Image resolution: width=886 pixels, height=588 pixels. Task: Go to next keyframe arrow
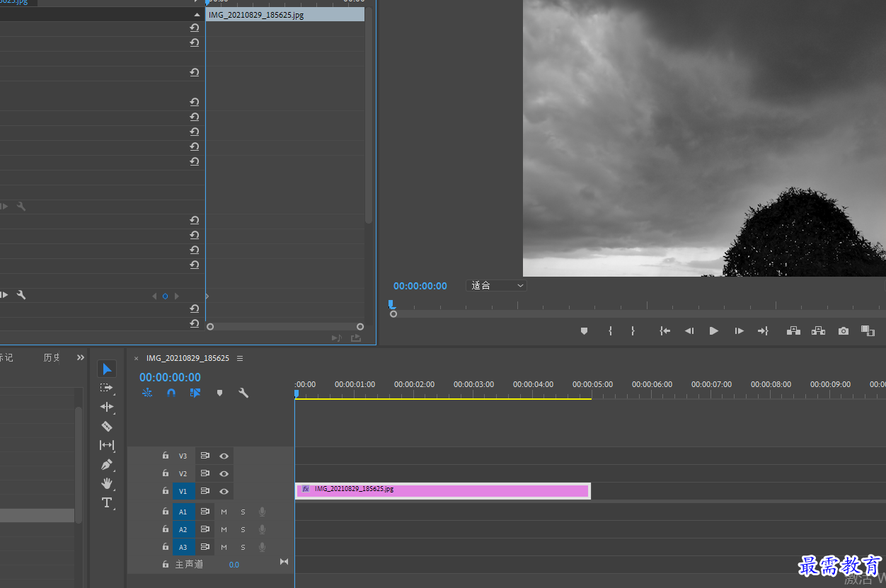click(x=177, y=296)
